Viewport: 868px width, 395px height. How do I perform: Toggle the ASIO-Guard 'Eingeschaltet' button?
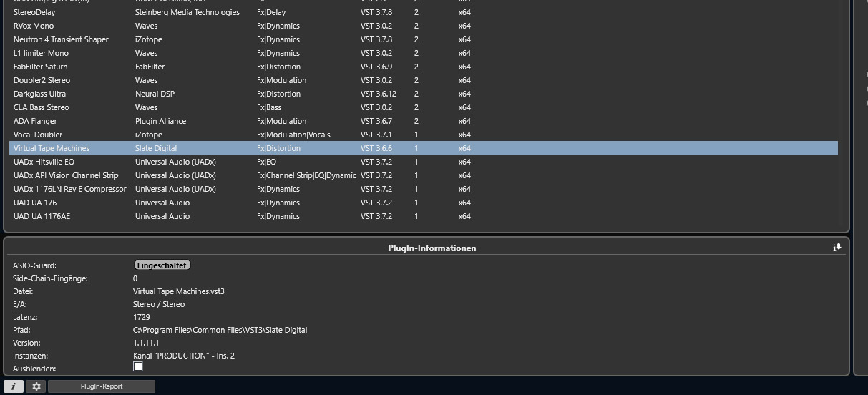click(162, 265)
